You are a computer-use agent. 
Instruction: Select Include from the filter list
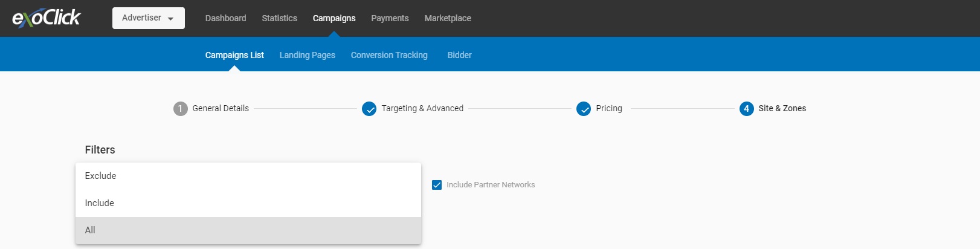click(x=248, y=203)
